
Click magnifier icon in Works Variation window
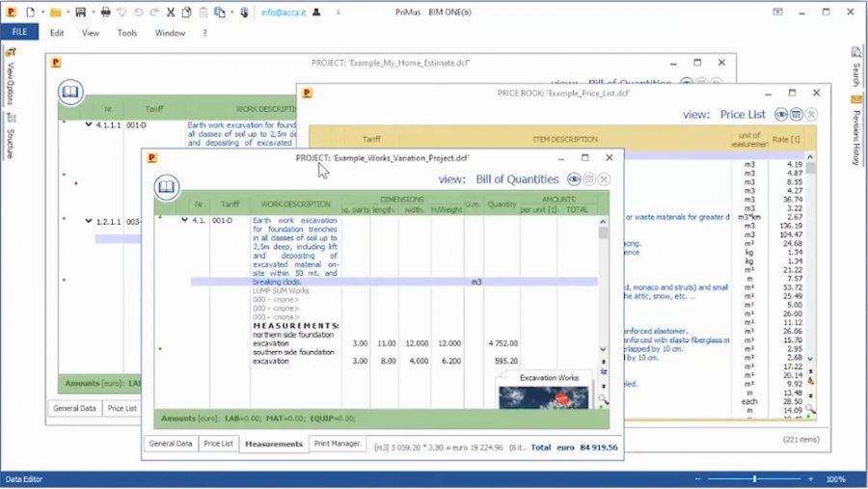603,399
